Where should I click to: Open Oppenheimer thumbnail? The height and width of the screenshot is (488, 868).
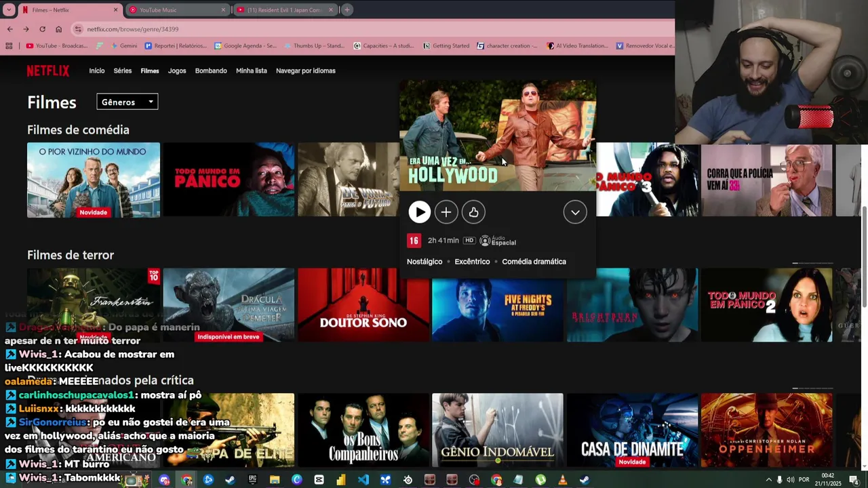click(x=766, y=430)
